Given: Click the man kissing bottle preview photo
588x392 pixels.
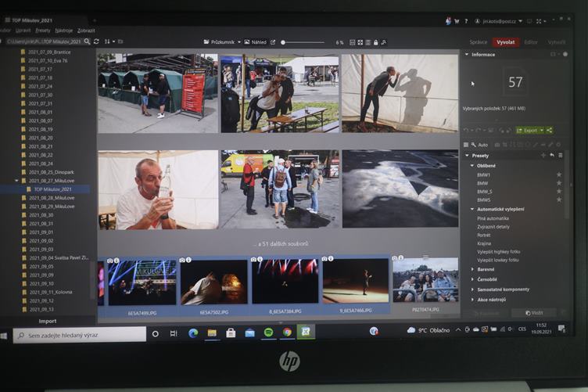Looking at the screenshot, I should pos(158,190).
